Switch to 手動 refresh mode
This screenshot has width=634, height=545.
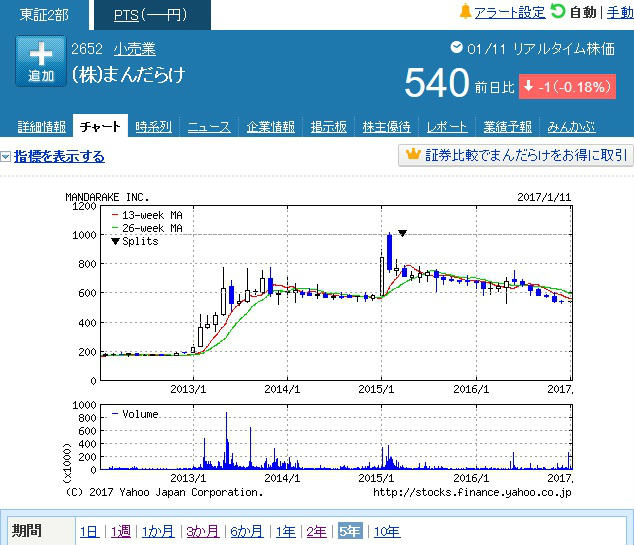(x=620, y=13)
